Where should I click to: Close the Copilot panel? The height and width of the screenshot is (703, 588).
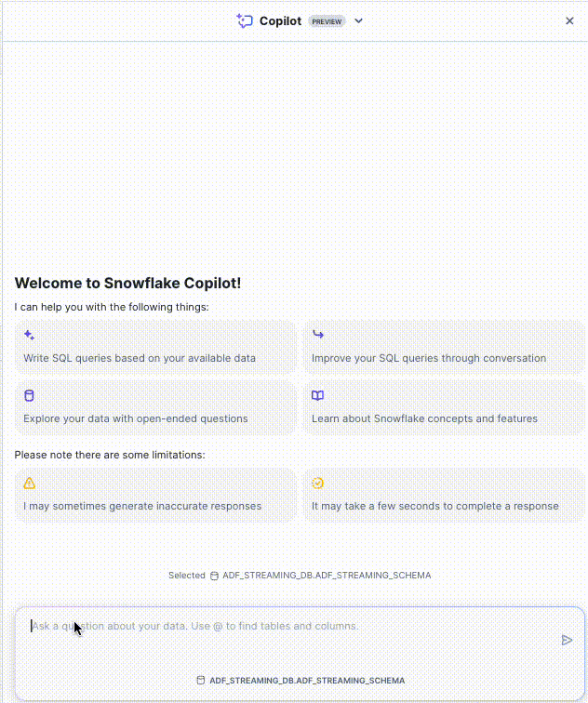coord(569,20)
